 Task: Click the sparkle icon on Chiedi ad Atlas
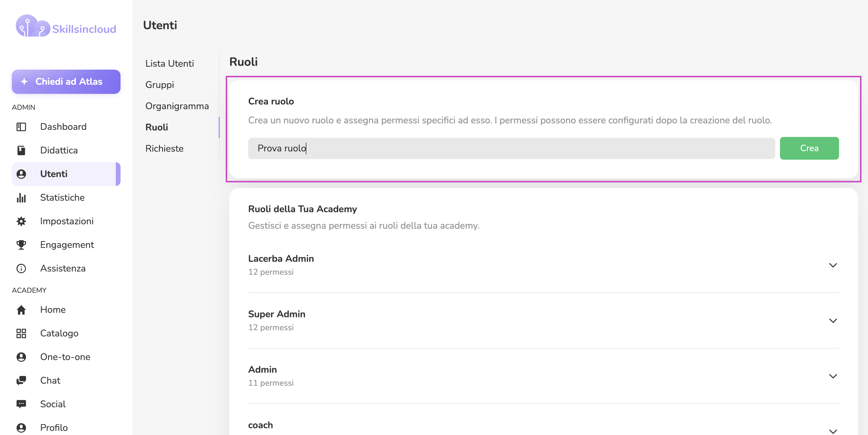tap(24, 81)
